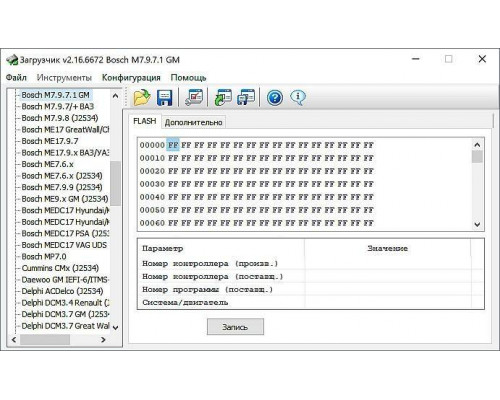Image resolution: width=500 pixels, height=400 pixels.
Task: Select Bosch ME7.9.9 (J2534) module
Action: [62, 187]
